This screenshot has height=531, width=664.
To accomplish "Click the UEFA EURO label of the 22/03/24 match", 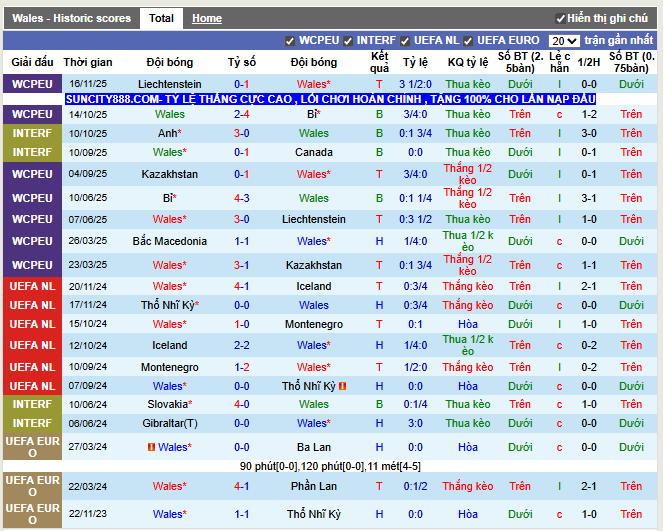I will click(32, 486).
